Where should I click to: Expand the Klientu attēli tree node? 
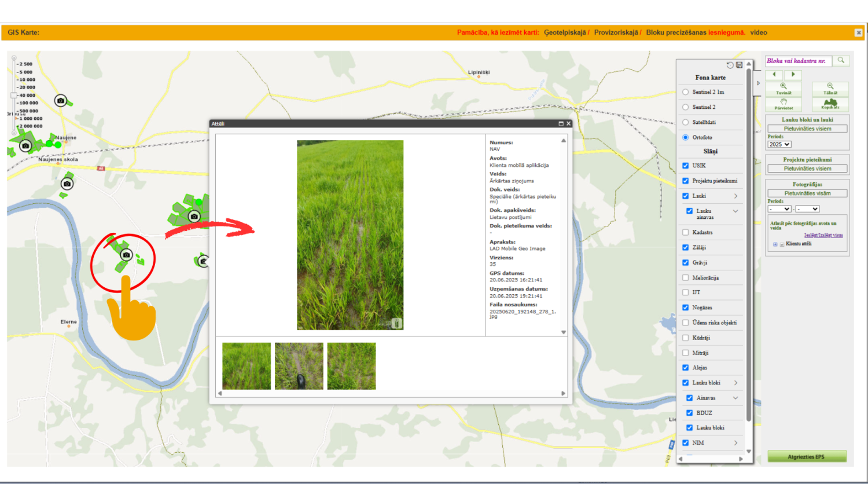[775, 244]
